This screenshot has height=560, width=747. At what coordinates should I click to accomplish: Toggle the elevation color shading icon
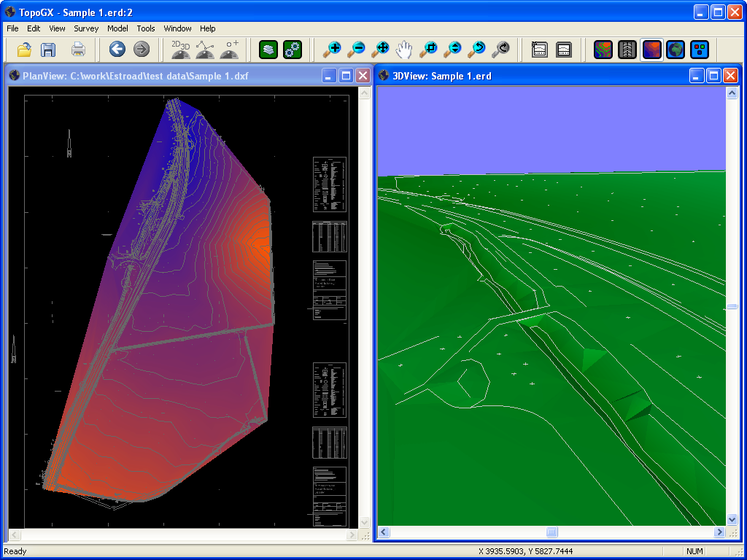pos(651,49)
